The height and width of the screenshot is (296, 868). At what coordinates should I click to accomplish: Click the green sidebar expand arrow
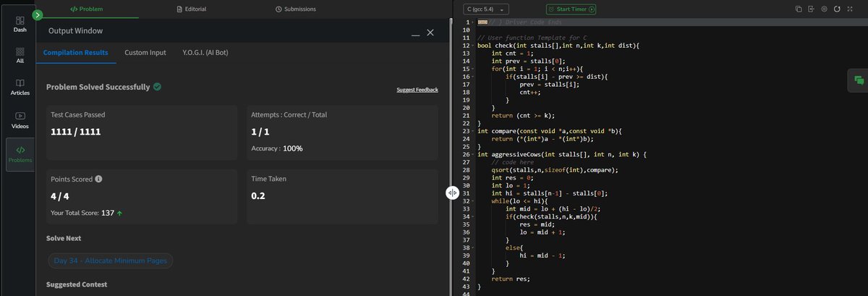(x=38, y=14)
